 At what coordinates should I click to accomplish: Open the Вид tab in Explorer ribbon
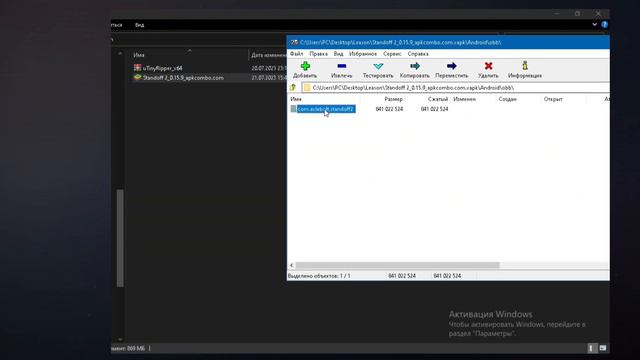point(140,25)
